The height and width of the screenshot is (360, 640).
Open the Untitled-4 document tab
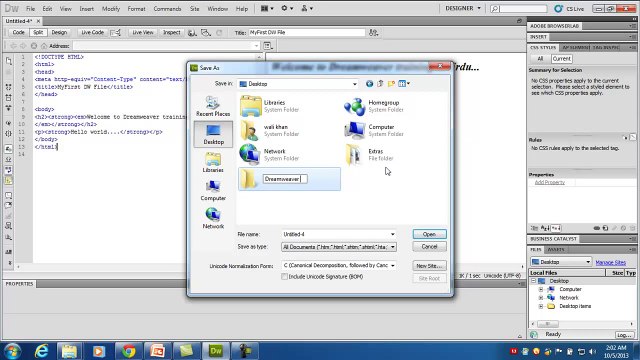[19, 21]
